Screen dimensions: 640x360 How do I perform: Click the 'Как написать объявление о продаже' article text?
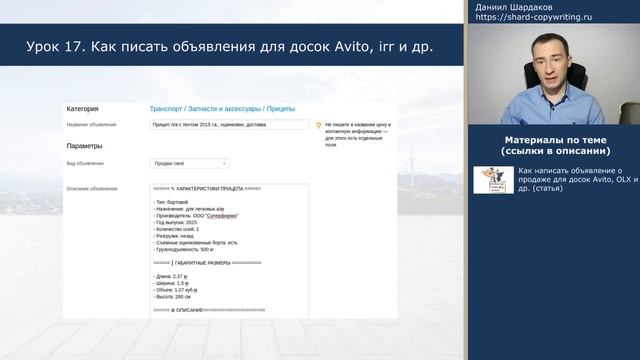click(578, 180)
